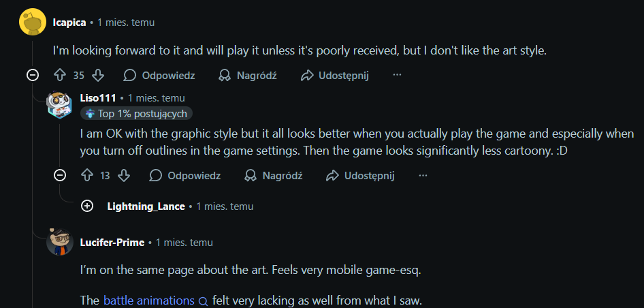
Task: Give an award (Nagródź) to lcapica's comment
Action: click(x=248, y=75)
